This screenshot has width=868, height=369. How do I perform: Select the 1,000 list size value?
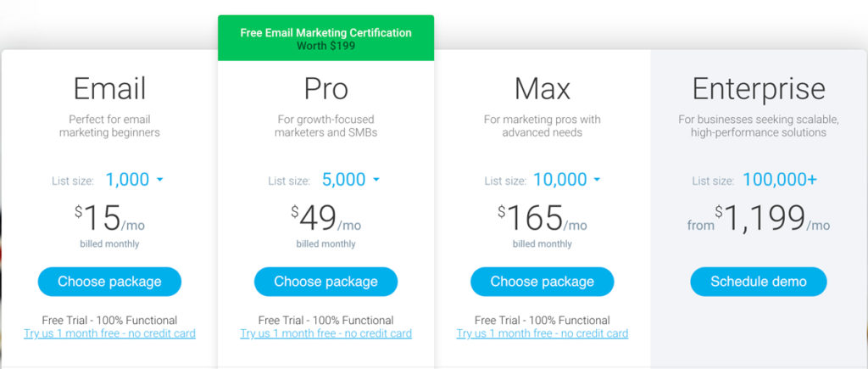point(127,180)
